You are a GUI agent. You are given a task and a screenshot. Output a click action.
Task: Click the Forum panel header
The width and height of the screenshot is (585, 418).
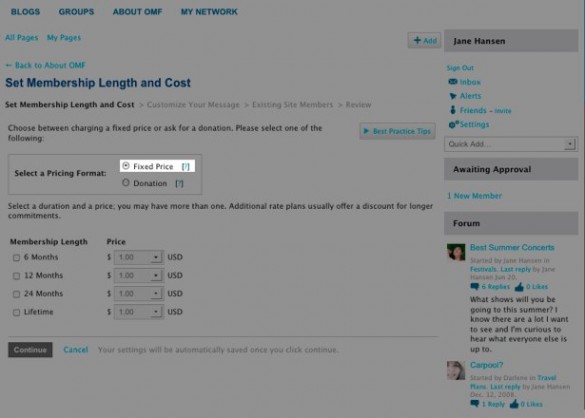pos(511,223)
